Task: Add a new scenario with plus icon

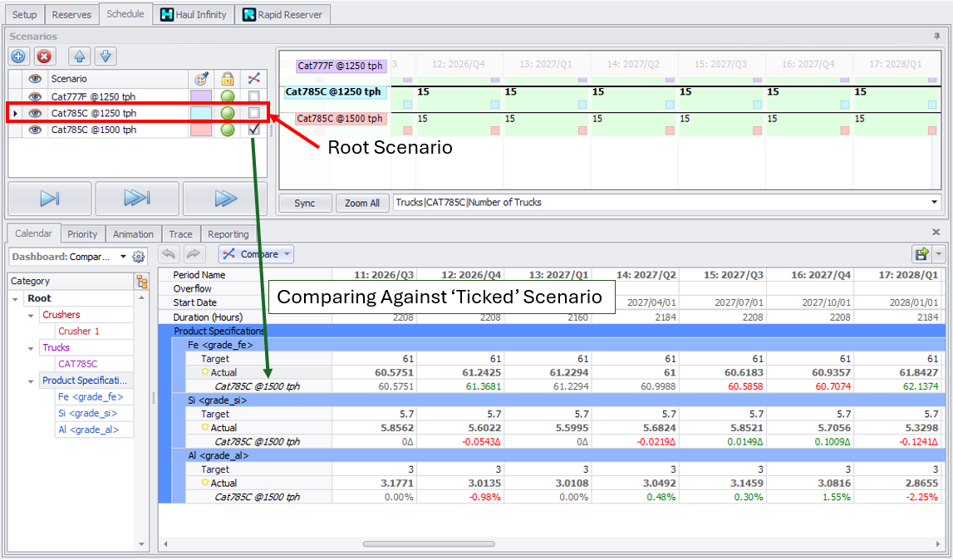Action: pos(19,56)
